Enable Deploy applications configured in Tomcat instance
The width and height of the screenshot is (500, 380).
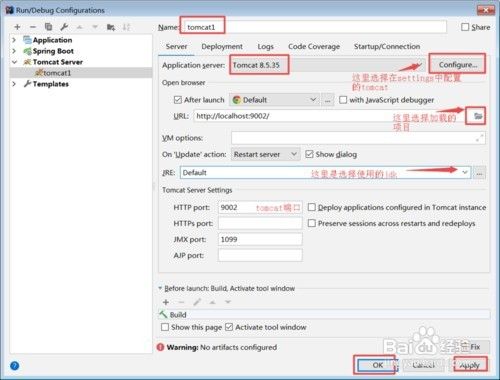(x=312, y=207)
